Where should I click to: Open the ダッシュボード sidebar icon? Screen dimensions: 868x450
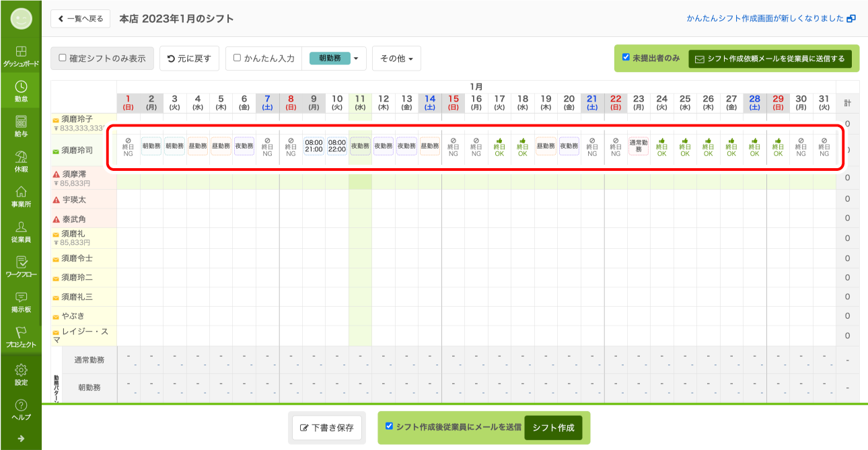click(21, 52)
